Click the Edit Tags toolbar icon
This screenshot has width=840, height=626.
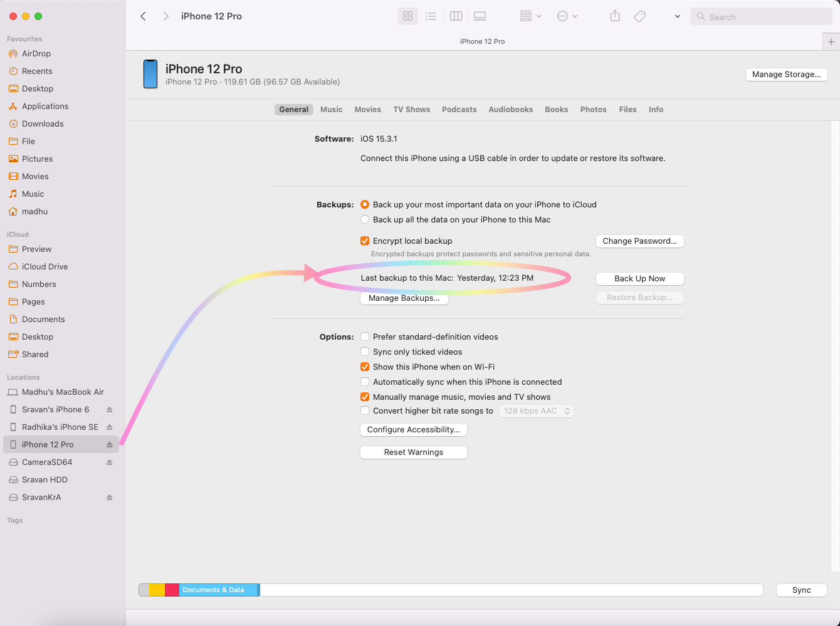(x=639, y=16)
